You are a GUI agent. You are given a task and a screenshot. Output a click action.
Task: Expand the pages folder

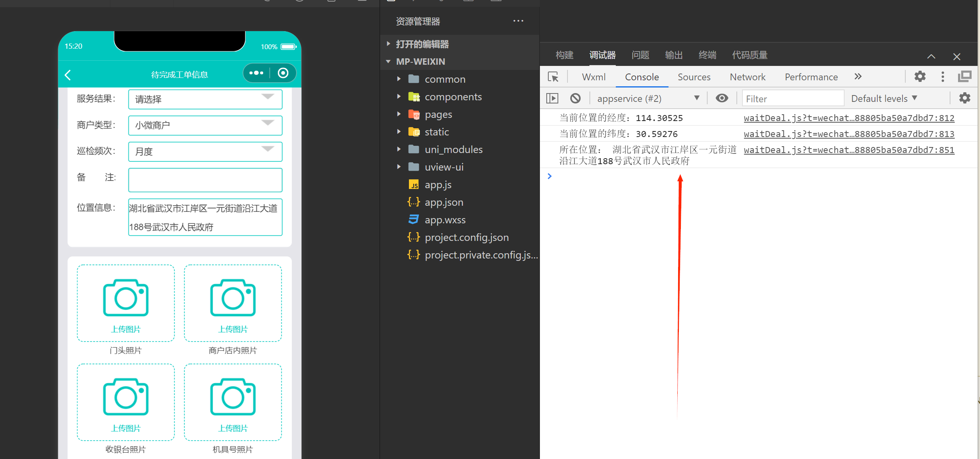438,115
